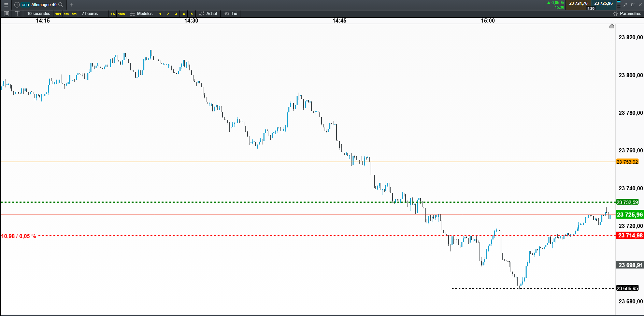Toggle the Lié eye link option
This screenshot has height=316, width=644.
click(x=231, y=14)
